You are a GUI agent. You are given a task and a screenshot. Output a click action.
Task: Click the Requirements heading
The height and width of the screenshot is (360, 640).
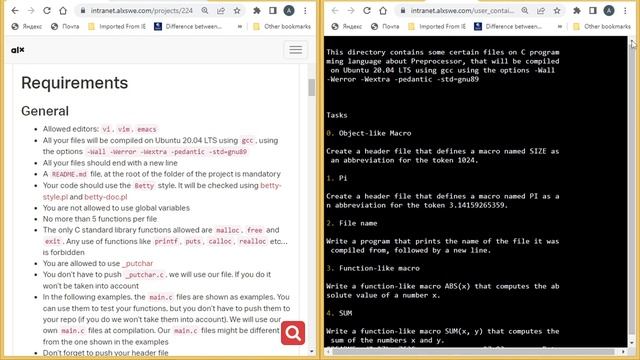[74, 83]
